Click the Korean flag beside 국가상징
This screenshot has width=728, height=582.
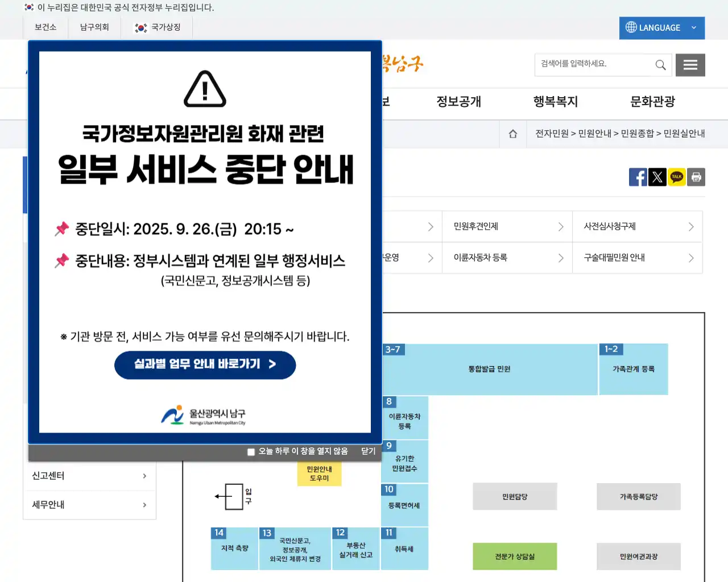(141, 27)
